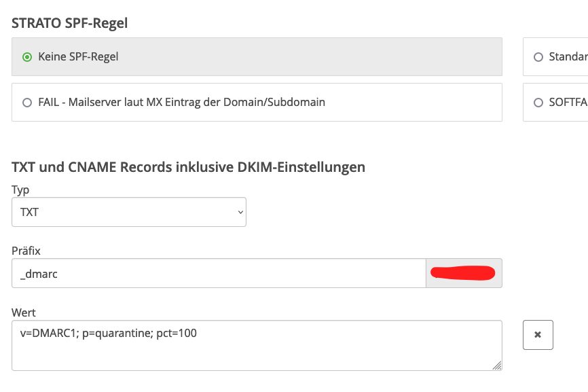Click the STRATO SPF-Regel heading
This screenshot has height=392, width=588.
point(70,23)
